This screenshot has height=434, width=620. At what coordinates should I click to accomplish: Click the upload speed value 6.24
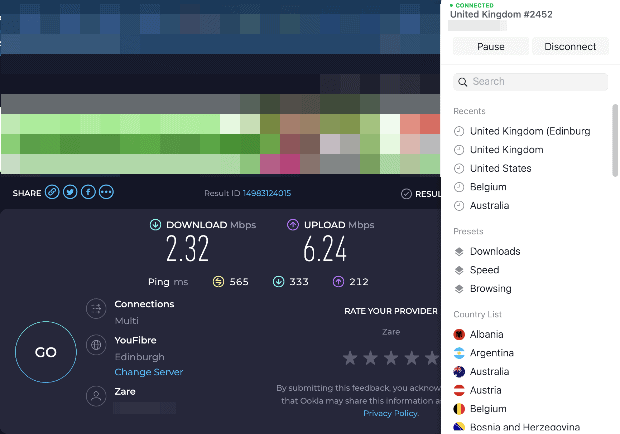[x=325, y=249]
